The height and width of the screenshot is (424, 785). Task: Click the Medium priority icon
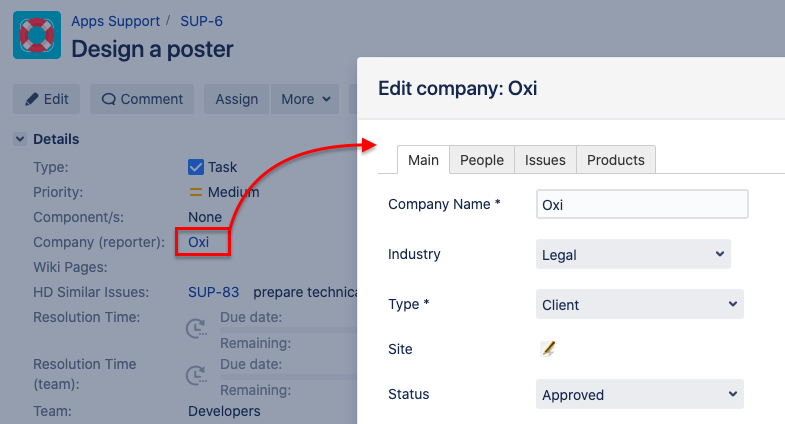click(x=196, y=192)
